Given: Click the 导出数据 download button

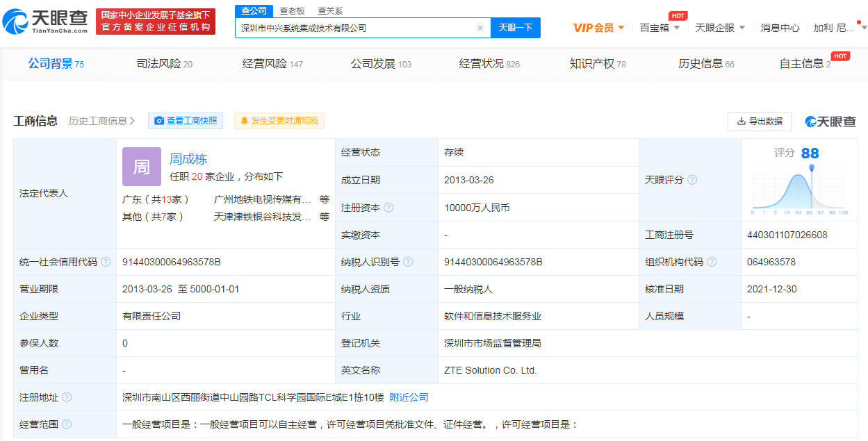Looking at the screenshot, I should click(760, 121).
